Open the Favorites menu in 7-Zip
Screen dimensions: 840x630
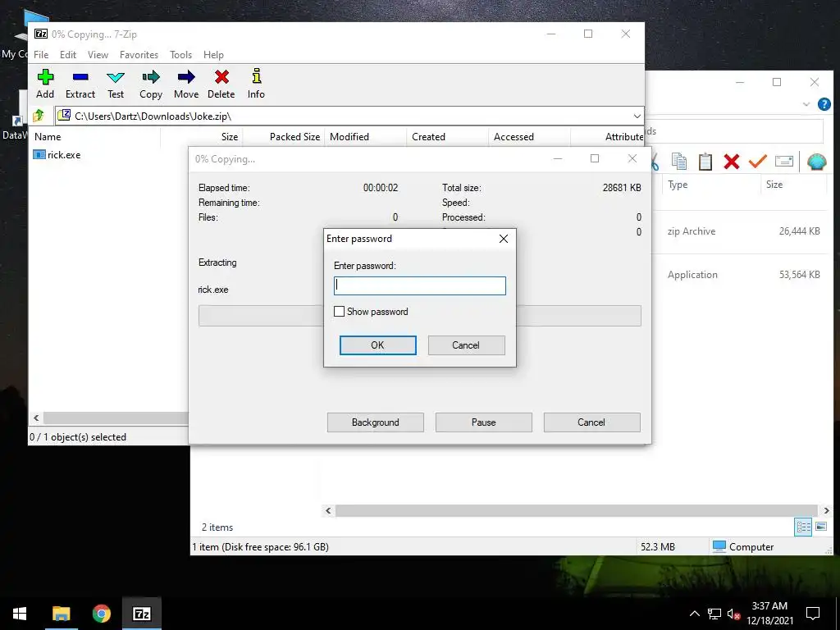click(139, 55)
